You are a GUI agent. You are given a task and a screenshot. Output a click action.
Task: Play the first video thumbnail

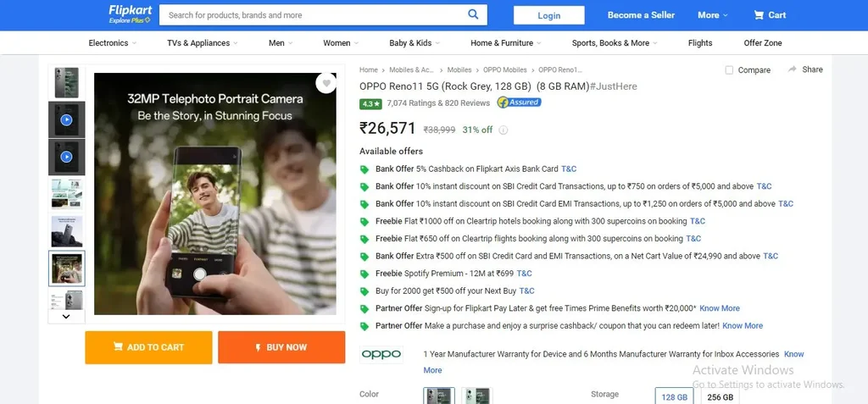pyautogui.click(x=66, y=119)
